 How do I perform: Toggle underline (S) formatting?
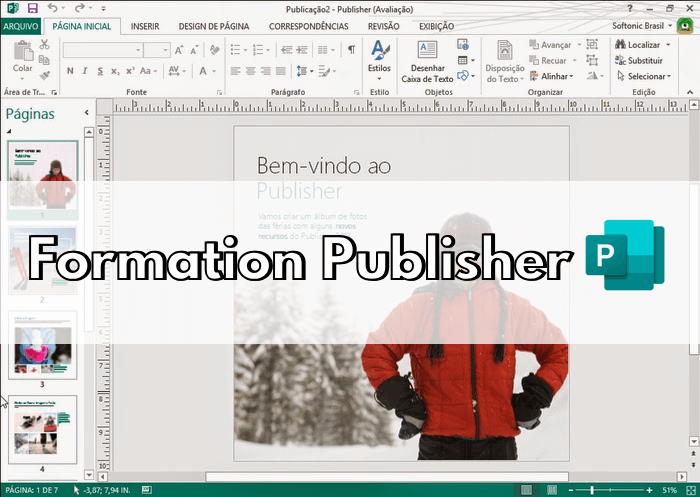click(x=101, y=71)
